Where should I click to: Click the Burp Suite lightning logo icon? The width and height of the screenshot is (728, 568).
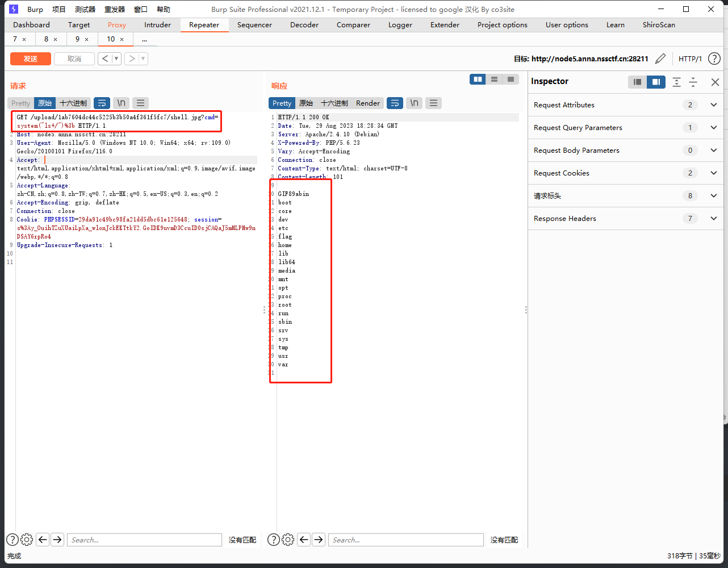tap(14, 9)
